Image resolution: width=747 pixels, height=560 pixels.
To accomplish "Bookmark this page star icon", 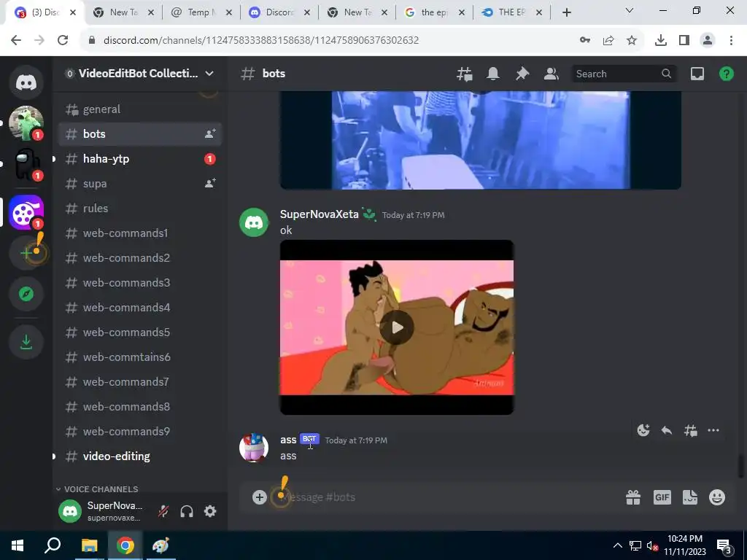I will coord(632,41).
